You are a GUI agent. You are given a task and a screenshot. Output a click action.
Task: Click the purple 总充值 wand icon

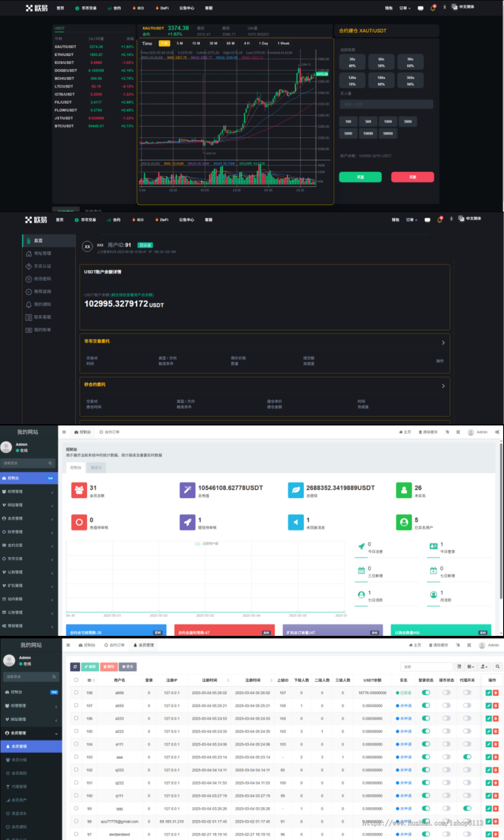point(187,490)
